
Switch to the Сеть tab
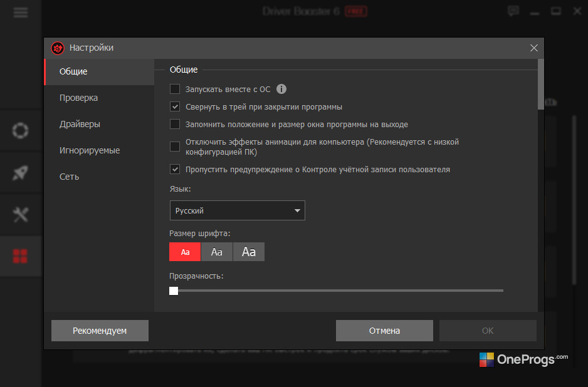[100, 177]
